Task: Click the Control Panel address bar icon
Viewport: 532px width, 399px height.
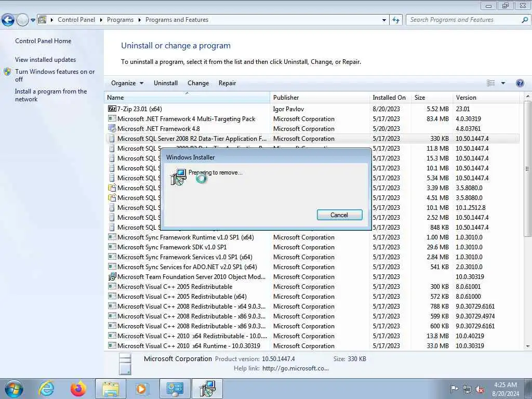Action: pyautogui.click(x=43, y=20)
